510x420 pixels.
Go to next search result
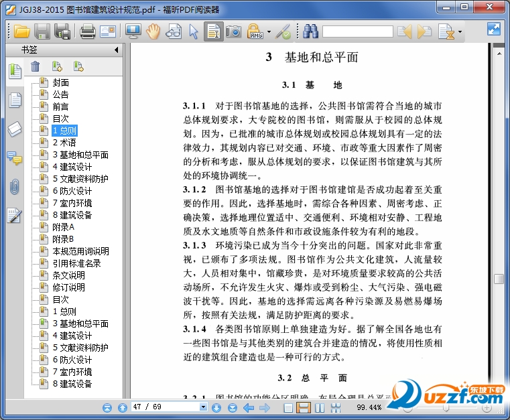(424, 31)
